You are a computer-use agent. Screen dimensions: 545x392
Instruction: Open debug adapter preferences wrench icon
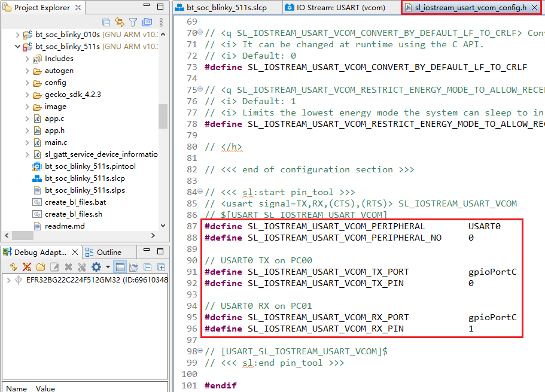pyautogui.click(x=81, y=266)
